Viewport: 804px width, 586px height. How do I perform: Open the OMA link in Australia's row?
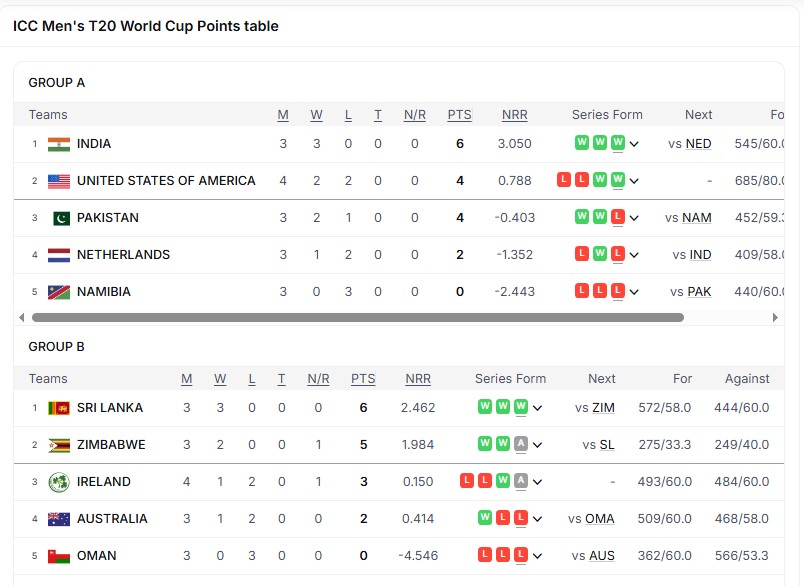click(599, 519)
